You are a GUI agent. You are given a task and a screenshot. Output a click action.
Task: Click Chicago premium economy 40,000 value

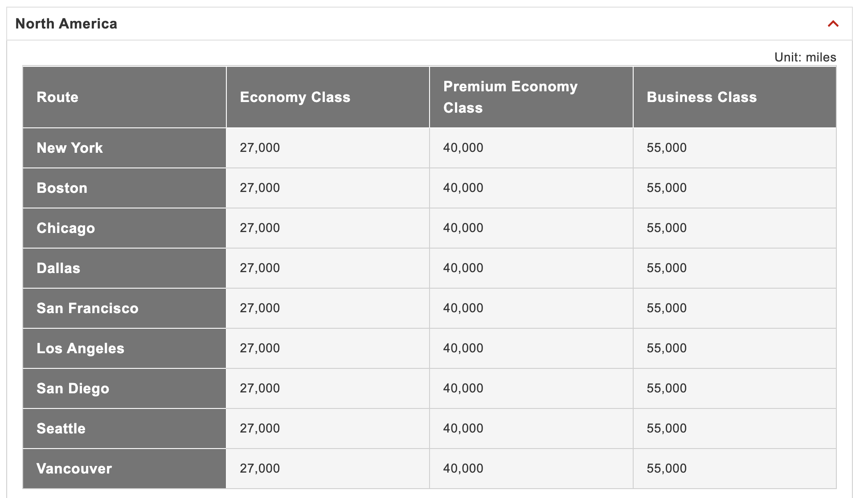point(463,228)
